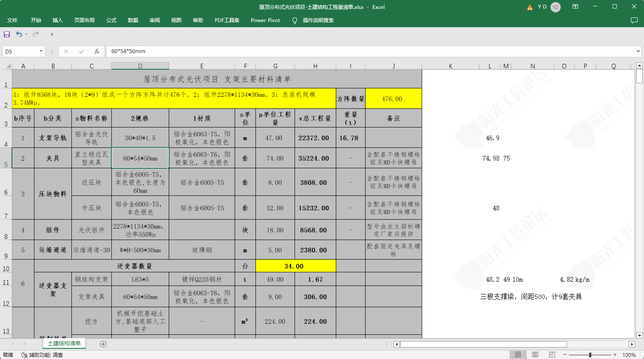The height and width of the screenshot is (359, 644).
Task: Open the undo history dropdown arrow
Action: [26, 34]
